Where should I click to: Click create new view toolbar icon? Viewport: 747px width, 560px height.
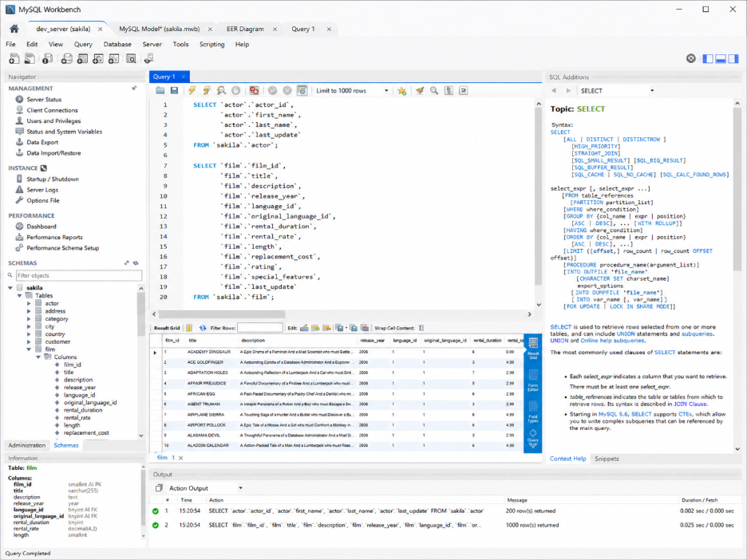[x=98, y=58]
